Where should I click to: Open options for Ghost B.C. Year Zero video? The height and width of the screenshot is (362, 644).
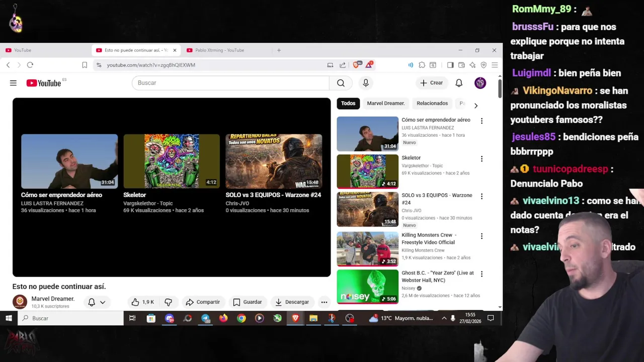481,274
